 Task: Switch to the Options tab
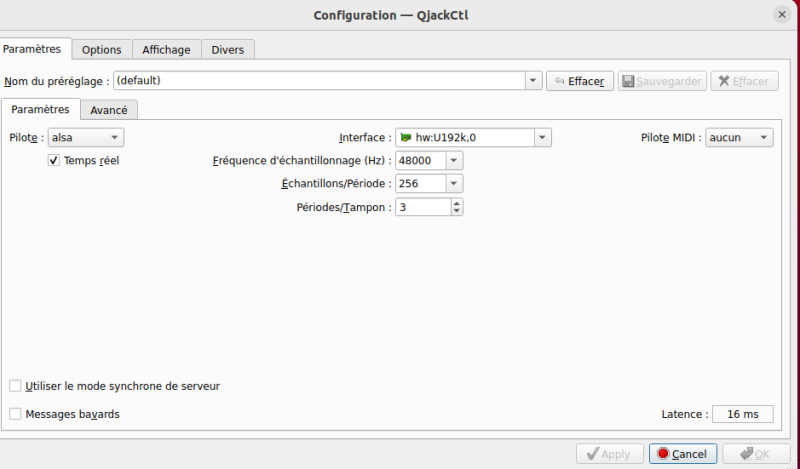click(x=102, y=50)
